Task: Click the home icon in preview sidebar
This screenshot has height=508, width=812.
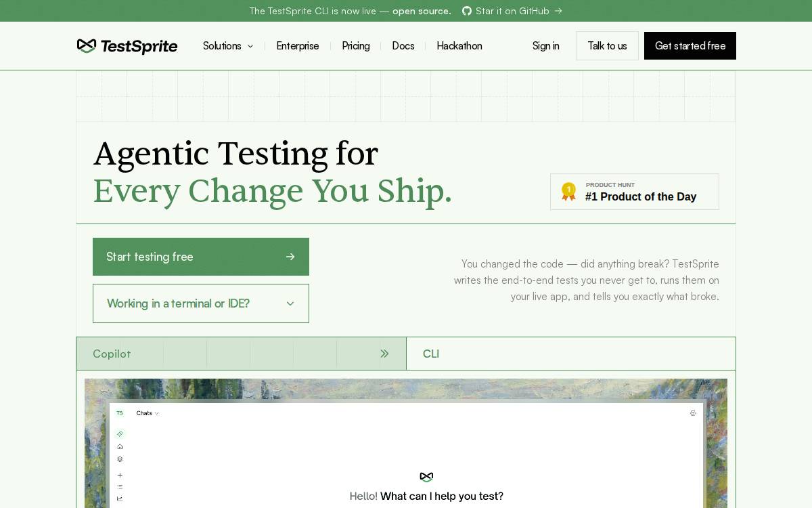Action: pyautogui.click(x=120, y=446)
